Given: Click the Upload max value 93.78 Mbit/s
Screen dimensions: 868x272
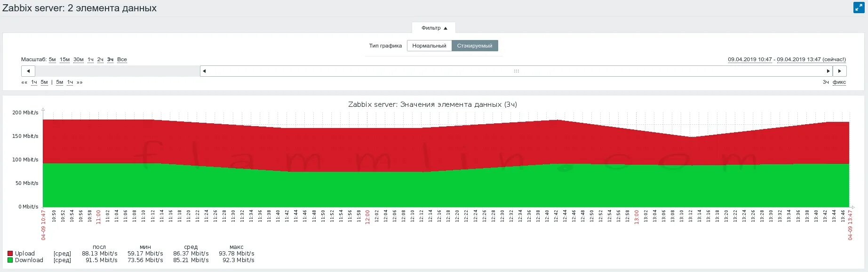Looking at the screenshot, I should pos(237,254).
